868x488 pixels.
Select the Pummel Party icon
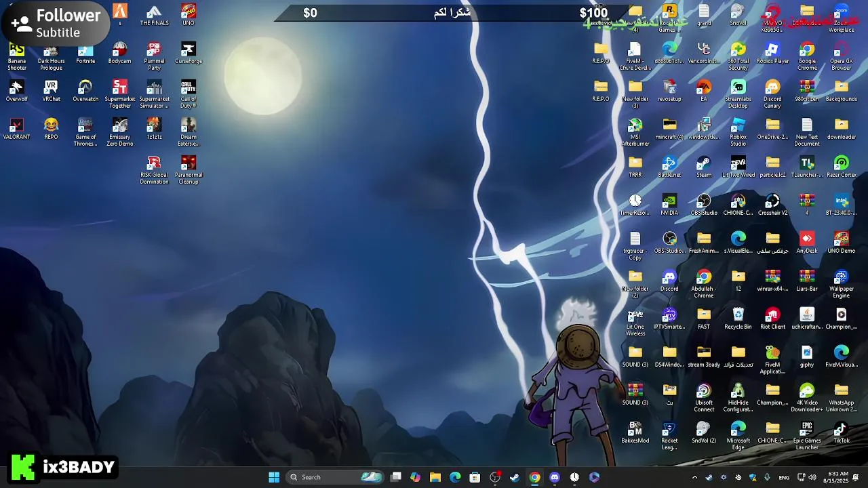(154, 56)
